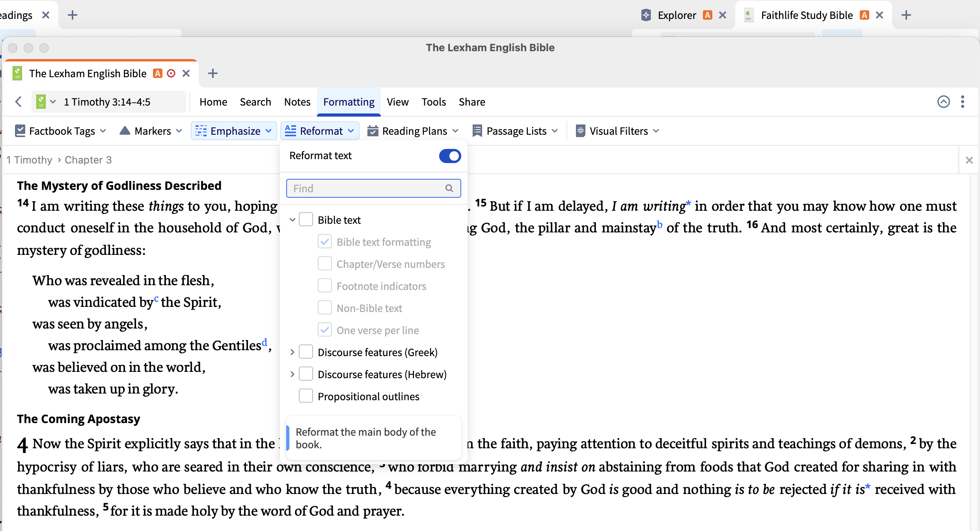Viewport: 980px width, 531px height.
Task: Click the Passage Lists icon
Action: [x=477, y=131]
